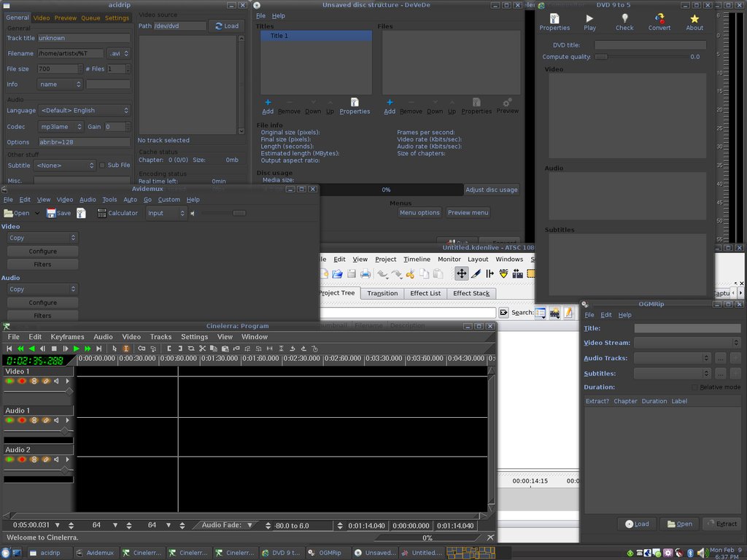Click the green forward play button in Cinelerra
The image size is (747, 560).
coord(76,349)
